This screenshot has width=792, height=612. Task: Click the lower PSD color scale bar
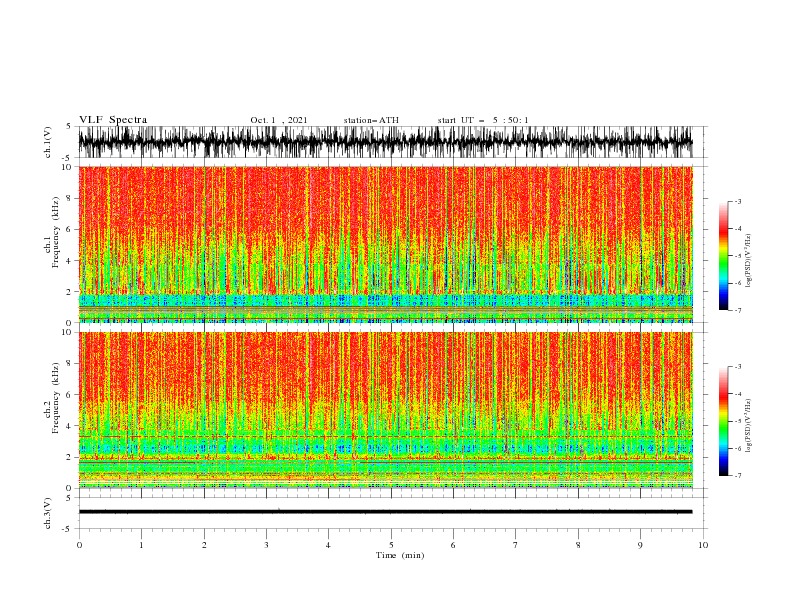(724, 421)
